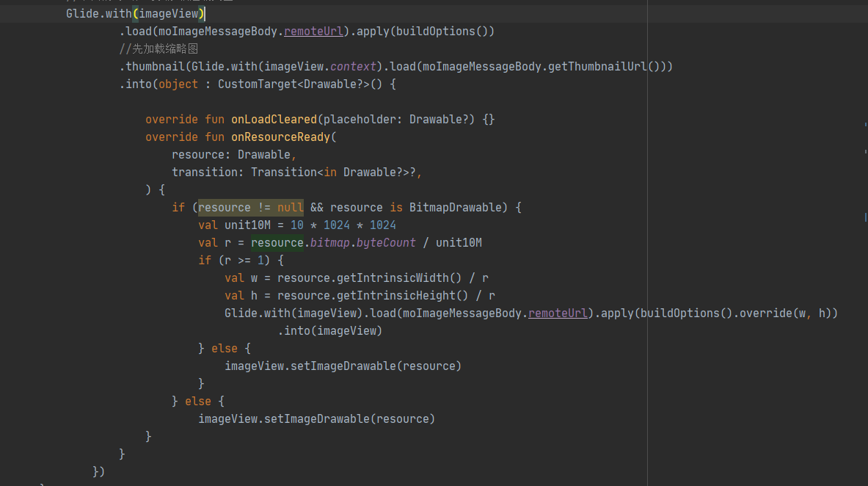
Task: Click the closing '})' at the bottom
Action: click(x=98, y=471)
